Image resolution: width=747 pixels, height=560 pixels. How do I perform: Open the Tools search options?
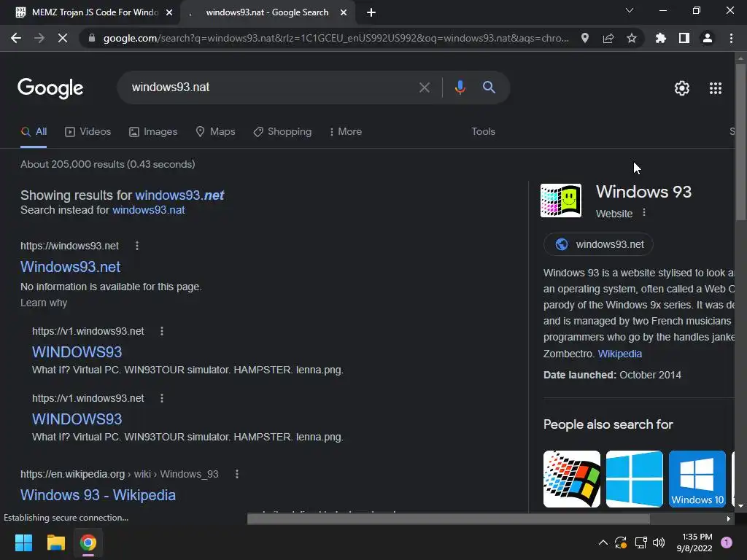(x=483, y=131)
